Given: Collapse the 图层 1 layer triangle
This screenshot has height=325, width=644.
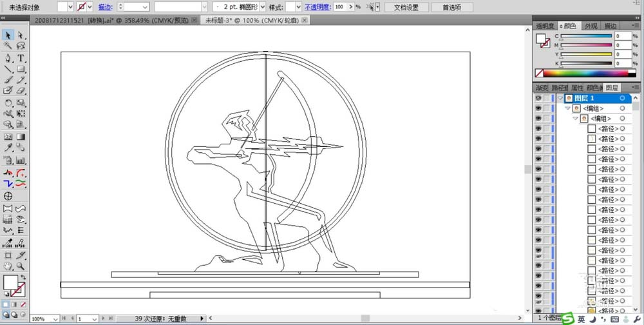Looking at the screenshot, I should pos(560,98).
